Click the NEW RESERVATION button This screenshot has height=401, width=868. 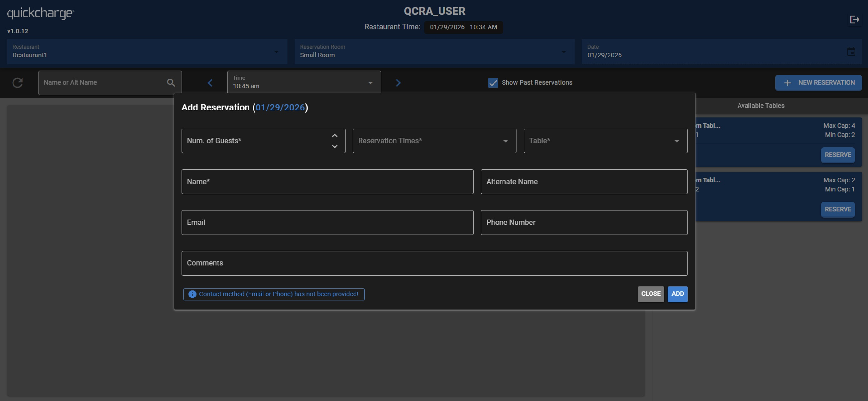pos(818,83)
